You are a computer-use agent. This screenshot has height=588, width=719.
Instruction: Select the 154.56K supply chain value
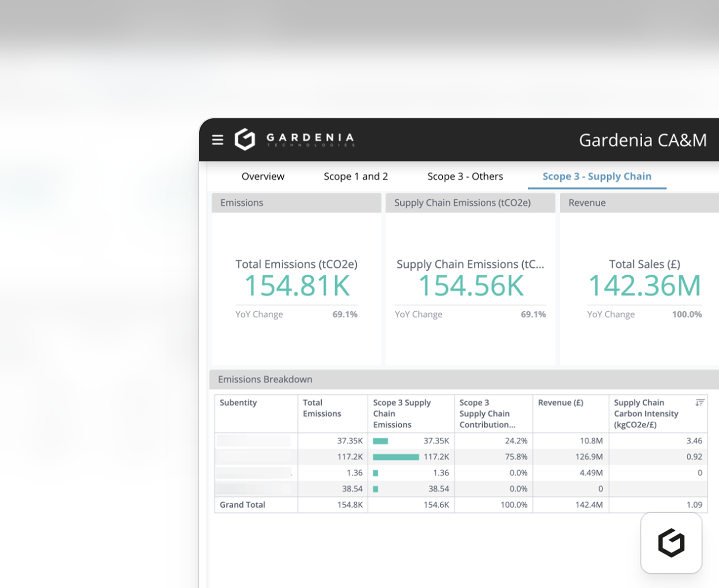tap(471, 286)
